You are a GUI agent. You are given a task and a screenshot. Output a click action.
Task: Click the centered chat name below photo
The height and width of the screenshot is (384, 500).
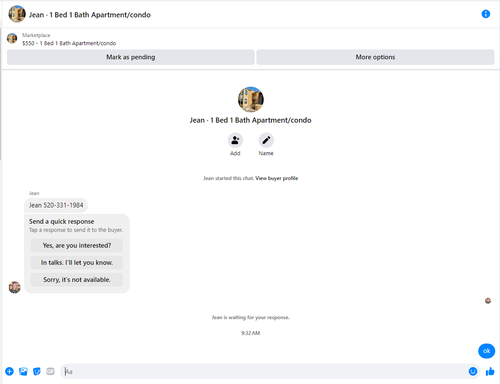click(x=251, y=120)
